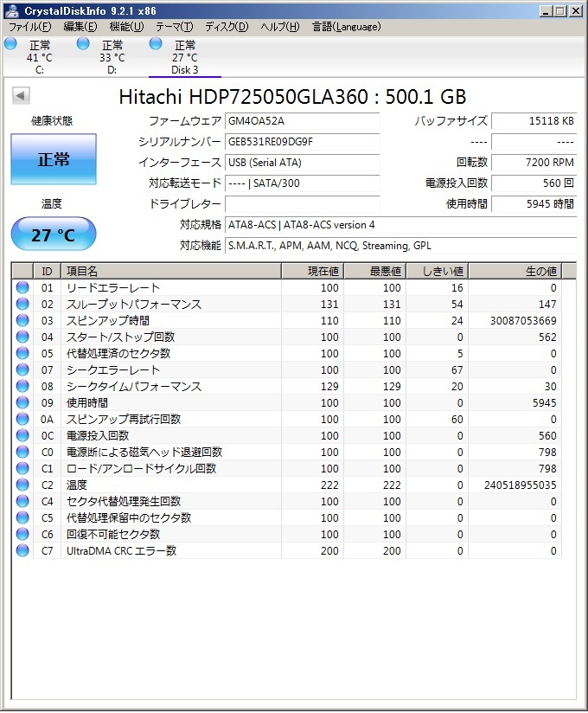The height and width of the screenshot is (713, 588).
Task: Click the previous disk arrow icon
Action: click(21, 96)
